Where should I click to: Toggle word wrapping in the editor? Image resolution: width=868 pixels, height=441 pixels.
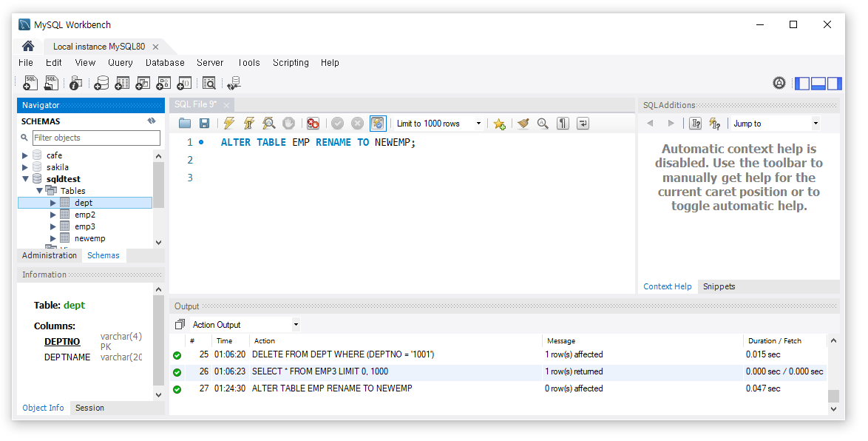[583, 124]
